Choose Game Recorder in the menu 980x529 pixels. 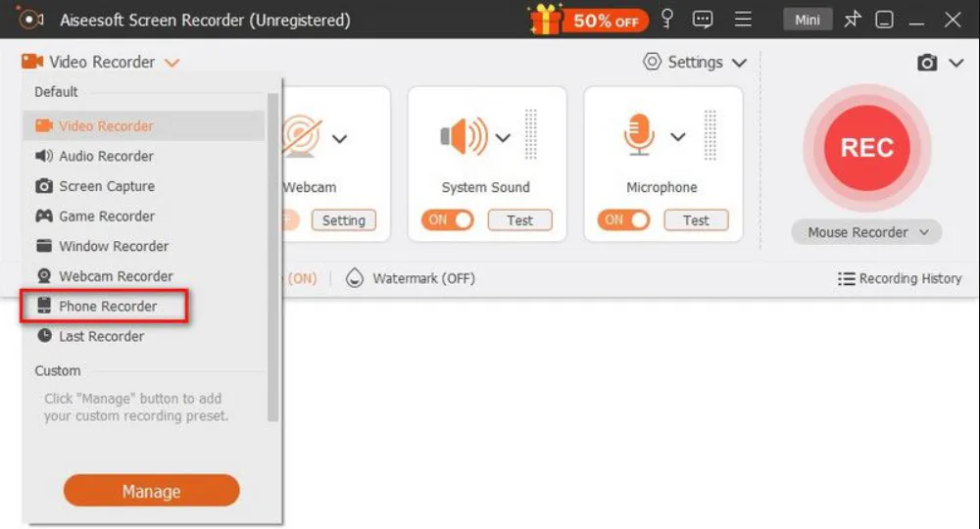pyautogui.click(x=144, y=216)
